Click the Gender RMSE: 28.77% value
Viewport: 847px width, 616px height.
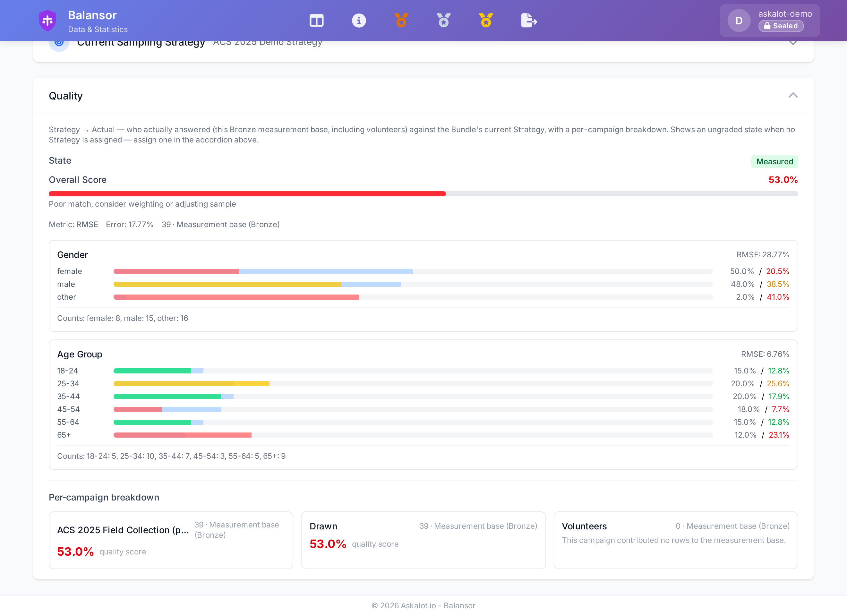tap(763, 255)
